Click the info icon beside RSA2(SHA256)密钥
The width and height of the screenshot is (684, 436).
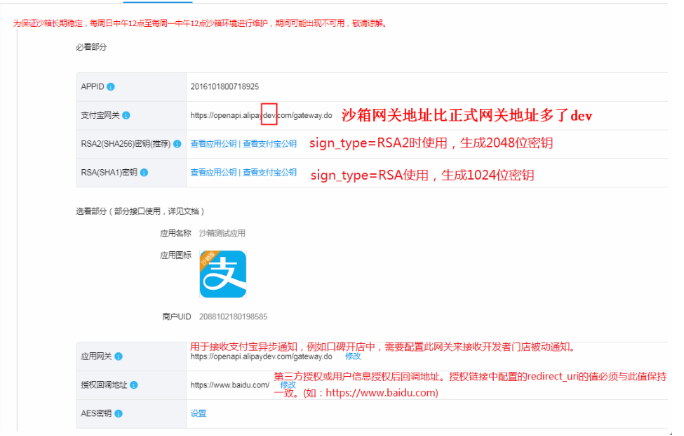click(x=177, y=144)
